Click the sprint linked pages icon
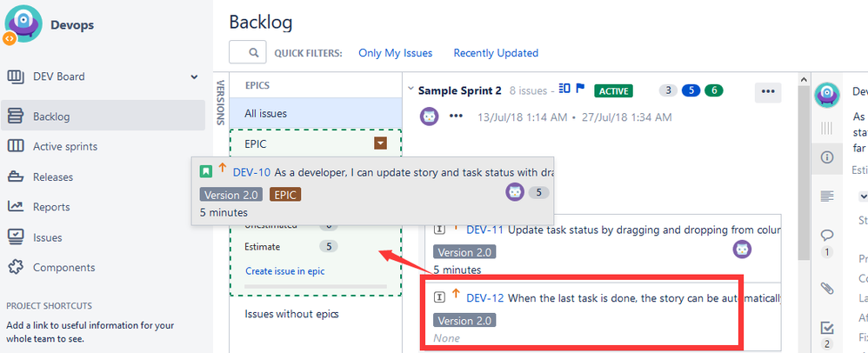The height and width of the screenshot is (353, 868). [x=564, y=88]
